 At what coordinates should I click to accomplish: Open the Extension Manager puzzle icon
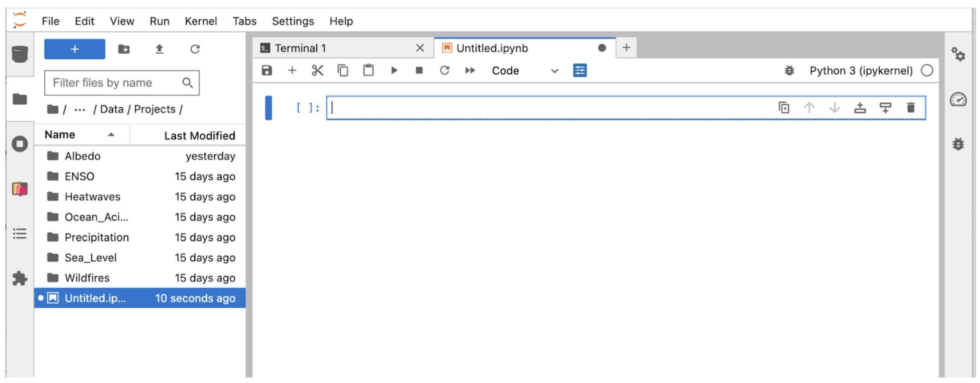point(19,279)
